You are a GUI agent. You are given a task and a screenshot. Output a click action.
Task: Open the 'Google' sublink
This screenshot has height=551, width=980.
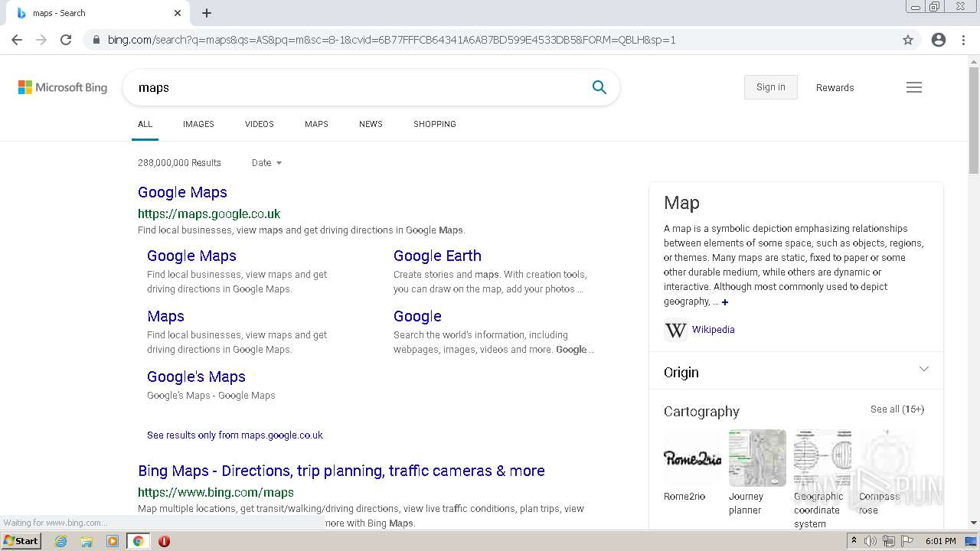tap(417, 317)
